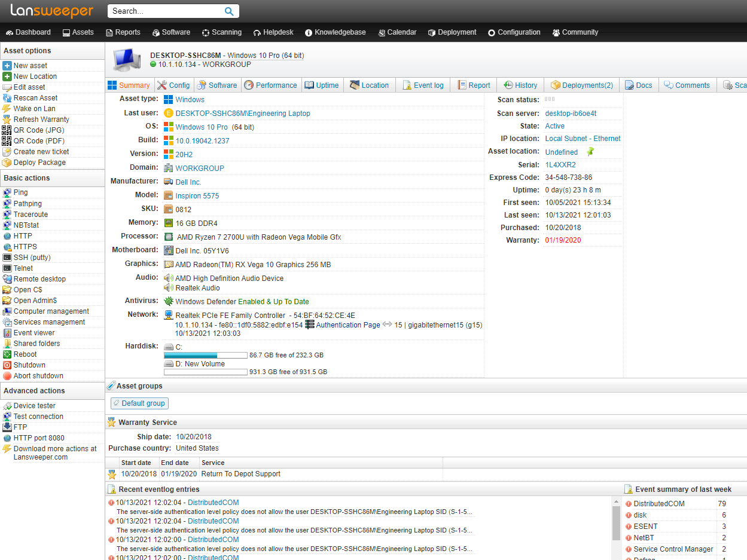Click the WORKGROUP domain link
Screen dimensions: 747x560
click(200, 169)
